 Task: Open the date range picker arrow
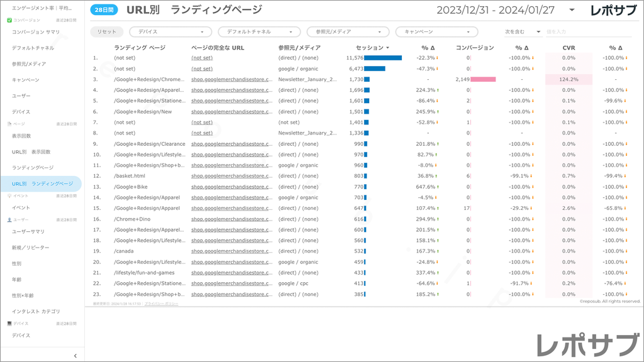coord(571,10)
